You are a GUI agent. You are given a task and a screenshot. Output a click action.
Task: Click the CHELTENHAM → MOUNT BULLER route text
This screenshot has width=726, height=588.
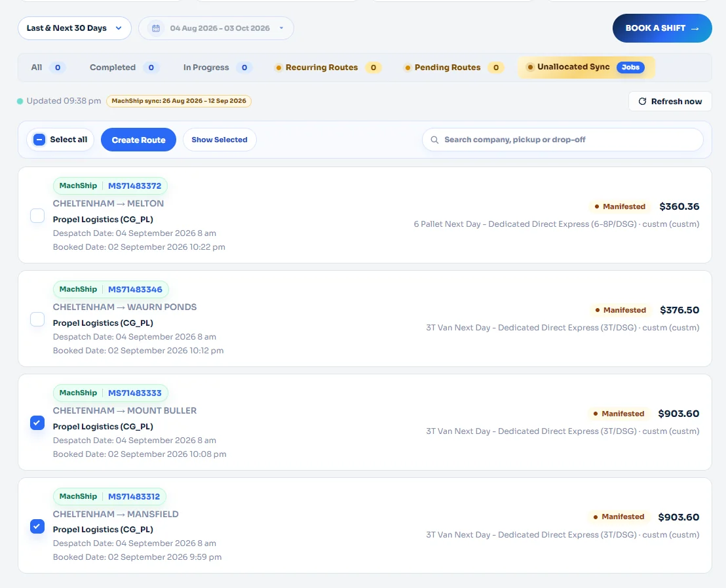124,410
